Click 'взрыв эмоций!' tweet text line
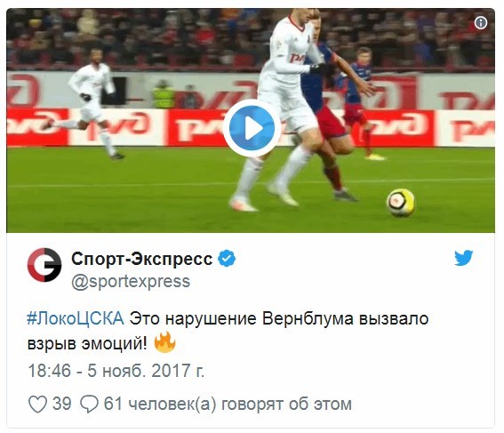504x433 pixels. 87,343
